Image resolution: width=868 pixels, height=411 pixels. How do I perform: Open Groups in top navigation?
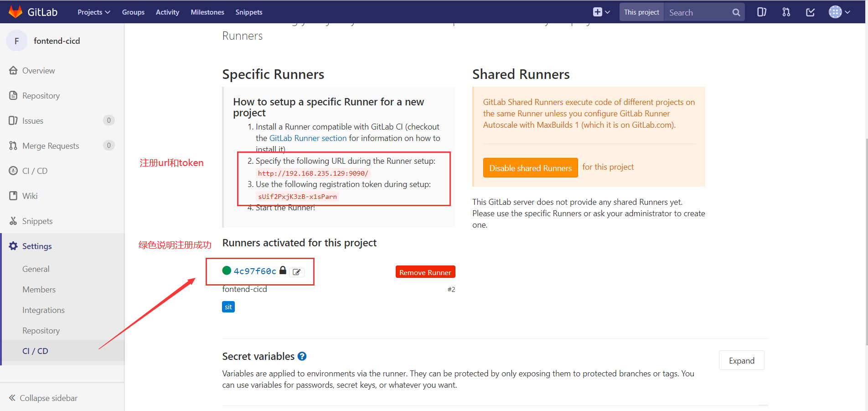(133, 12)
